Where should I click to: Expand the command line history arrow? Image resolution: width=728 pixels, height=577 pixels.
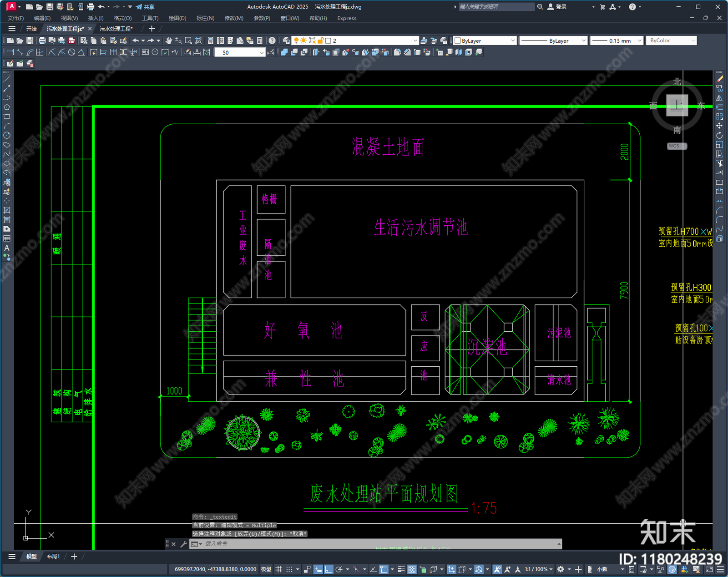(559, 544)
